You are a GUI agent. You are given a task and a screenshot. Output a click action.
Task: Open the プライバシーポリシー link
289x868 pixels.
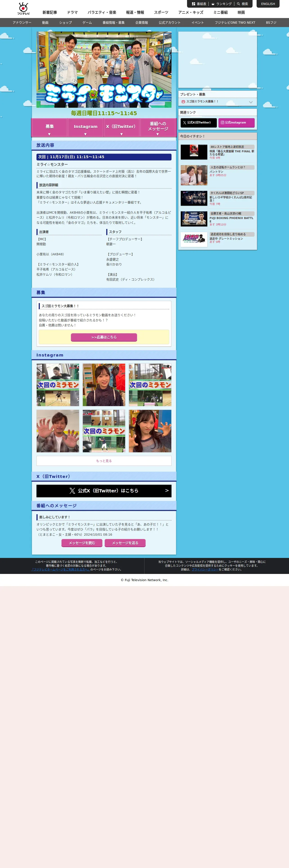(205, 569)
